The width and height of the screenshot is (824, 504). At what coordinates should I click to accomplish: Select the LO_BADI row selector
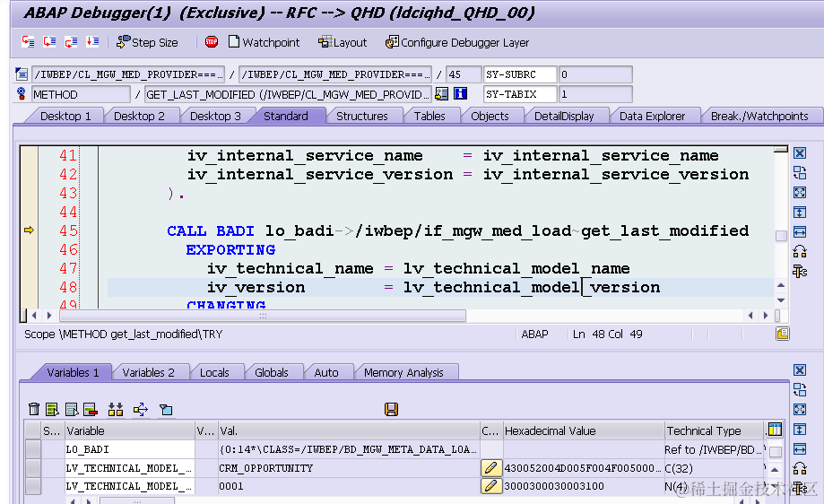[x=33, y=449]
